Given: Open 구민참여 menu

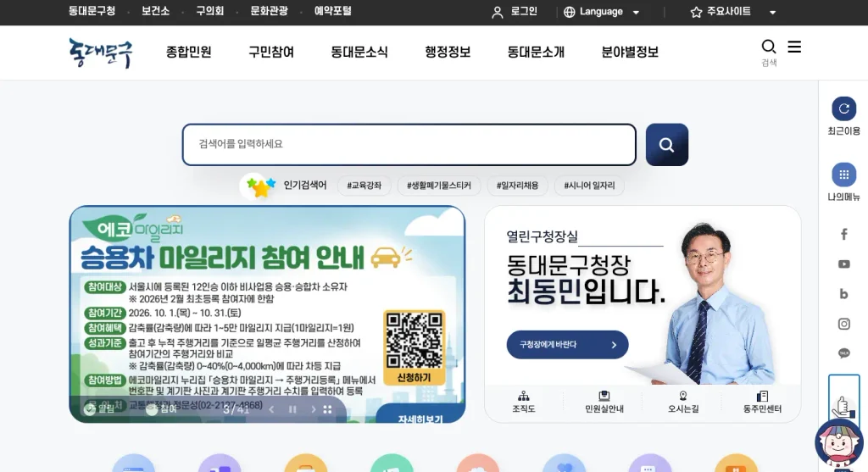Looking at the screenshot, I should point(271,52).
